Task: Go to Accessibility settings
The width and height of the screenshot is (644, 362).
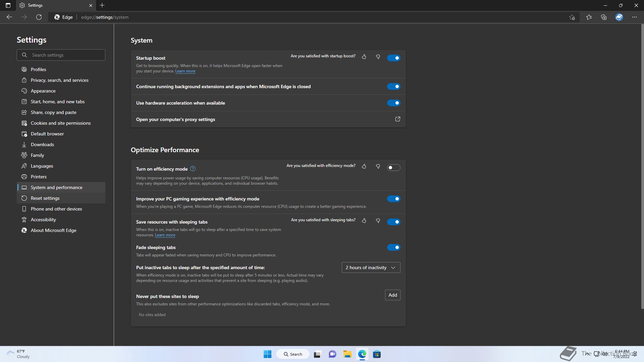Action: (61, 220)
